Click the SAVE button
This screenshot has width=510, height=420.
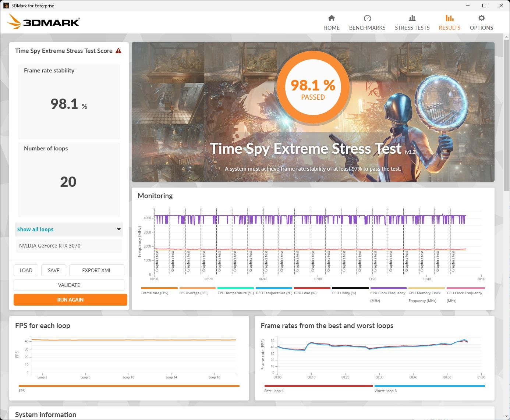tap(53, 270)
